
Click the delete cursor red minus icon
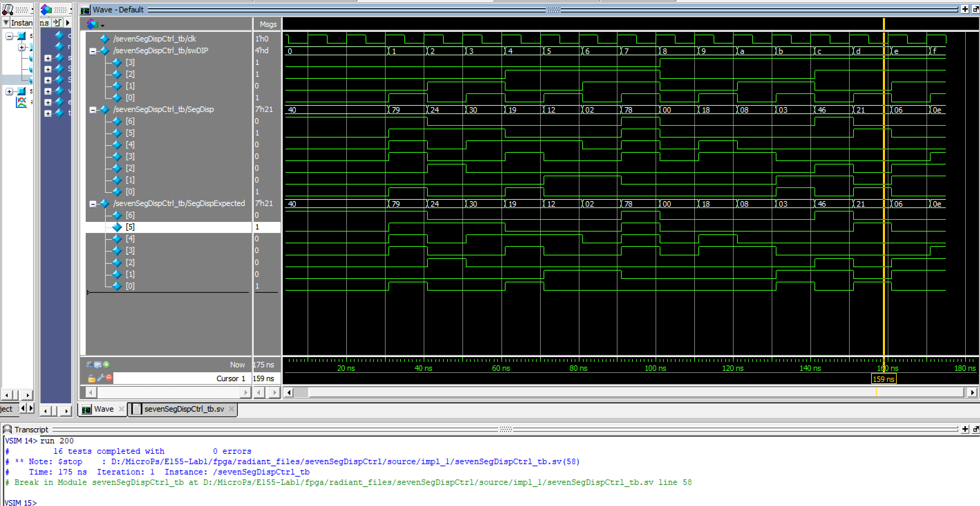pyautogui.click(x=109, y=378)
